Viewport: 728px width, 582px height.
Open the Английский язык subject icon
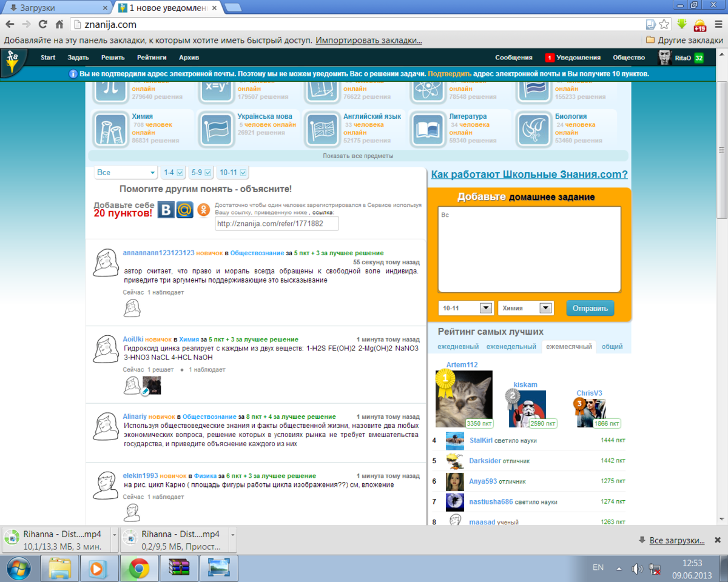click(x=322, y=129)
